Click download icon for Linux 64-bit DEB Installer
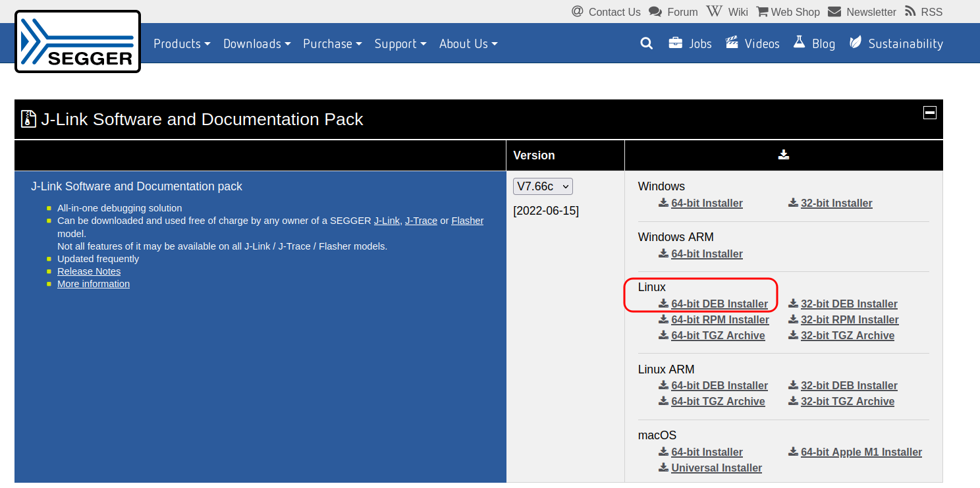 click(x=664, y=304)
